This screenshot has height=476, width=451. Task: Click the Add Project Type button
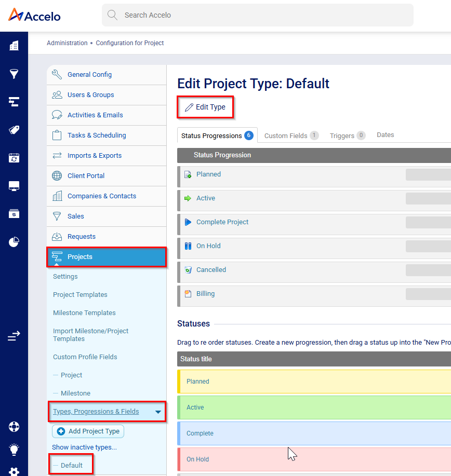pyautogui.click(x=88, y=431)
